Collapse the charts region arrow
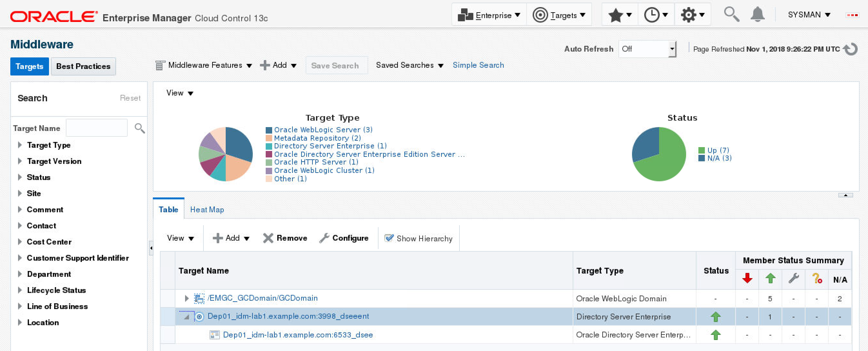 845,195
